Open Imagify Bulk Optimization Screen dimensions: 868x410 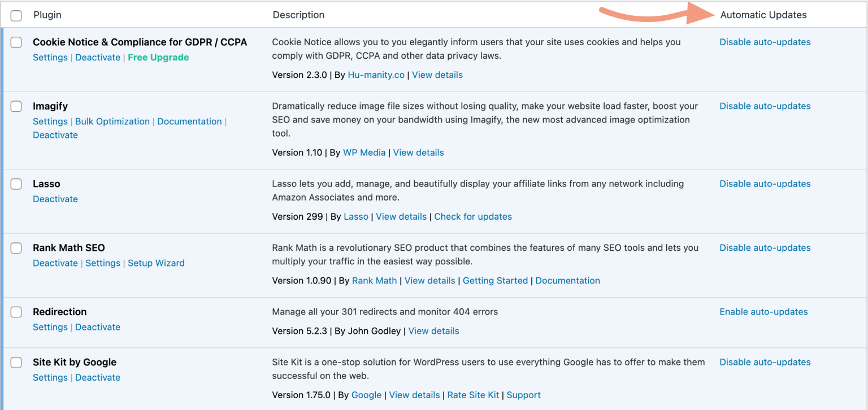click(112, 121)
